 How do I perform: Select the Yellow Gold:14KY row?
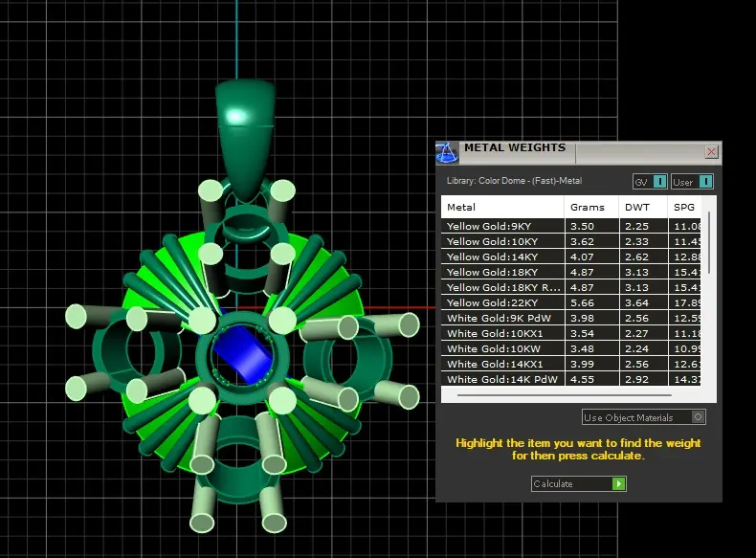click(571, 257)
